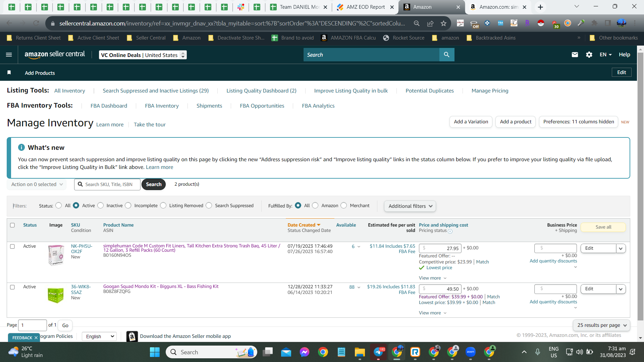
Task: Check the box for the Googan Squad row
Action: [x=12, y=287]
